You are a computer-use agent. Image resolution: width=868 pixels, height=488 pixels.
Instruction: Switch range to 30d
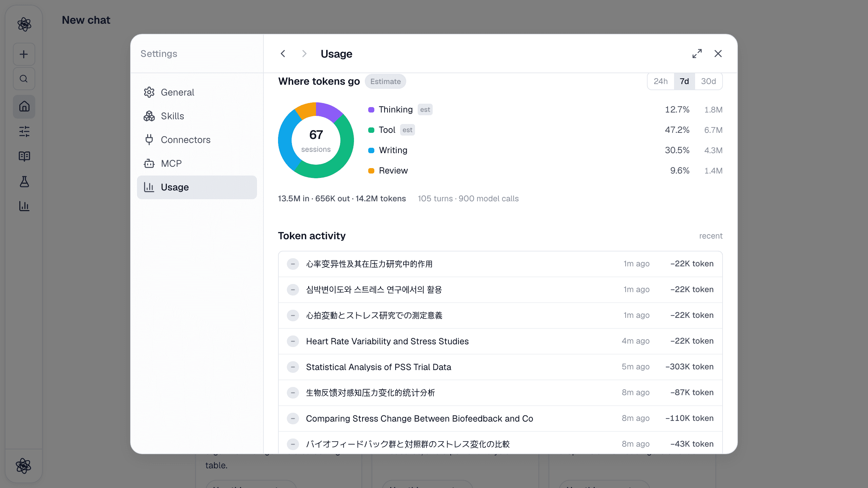(708, 81)
